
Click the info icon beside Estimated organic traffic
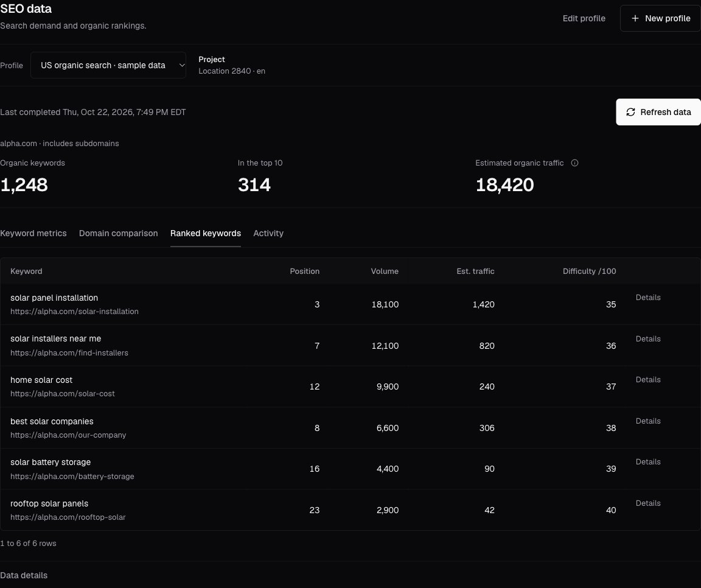point(574,163)
